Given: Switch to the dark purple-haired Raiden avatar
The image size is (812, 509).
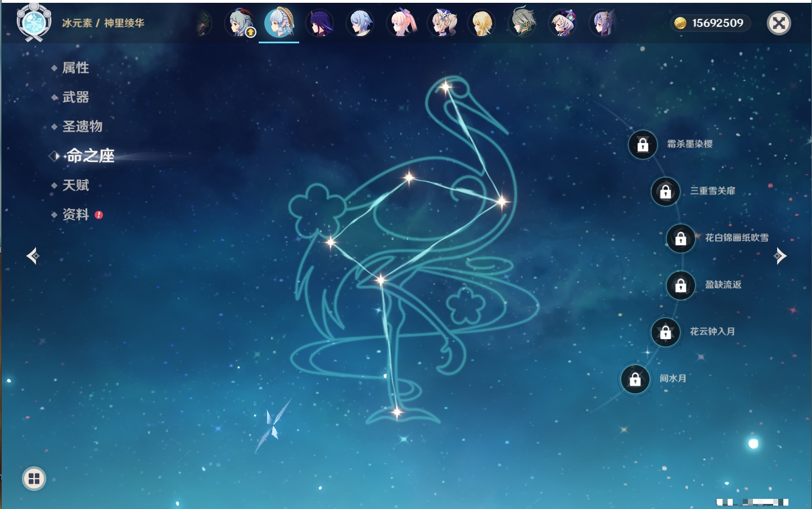Looking at the screenshot, I should pyautogui.click(x=320, y=23).
